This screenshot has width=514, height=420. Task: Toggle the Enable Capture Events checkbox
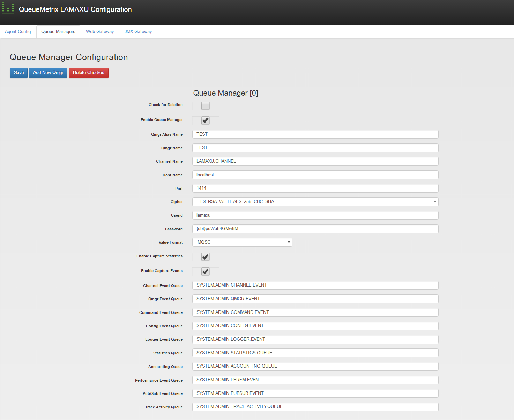(206, 272)
